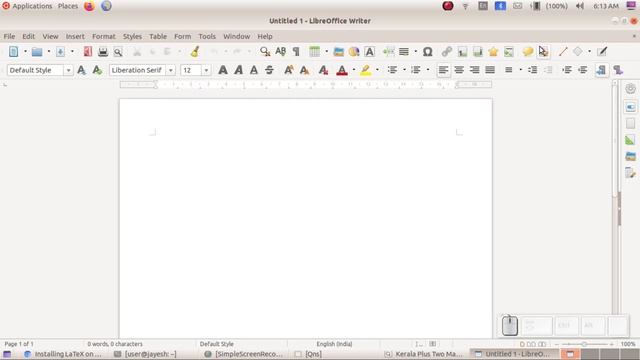Export document as PDF
Screen dimensions: 640x360
click(x=87, y=51)
